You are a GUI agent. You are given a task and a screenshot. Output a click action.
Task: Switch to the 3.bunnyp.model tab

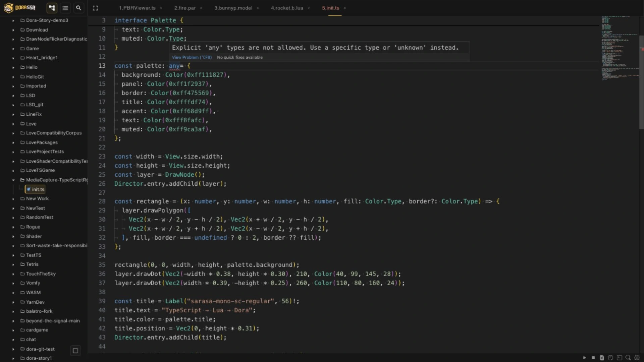(233, 8)
